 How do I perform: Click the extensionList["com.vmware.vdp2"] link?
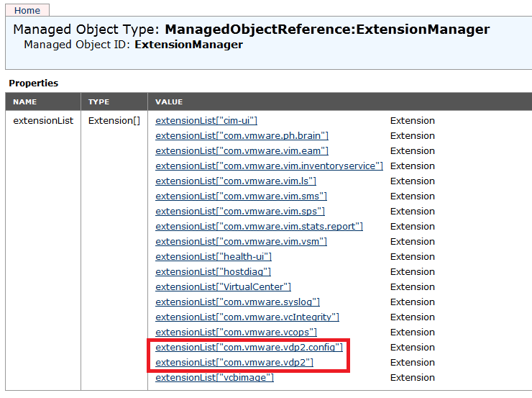click(234, 363)
